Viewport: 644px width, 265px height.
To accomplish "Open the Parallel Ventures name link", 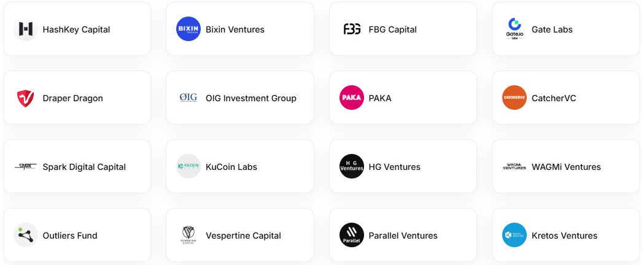I will tap(403, 236).
